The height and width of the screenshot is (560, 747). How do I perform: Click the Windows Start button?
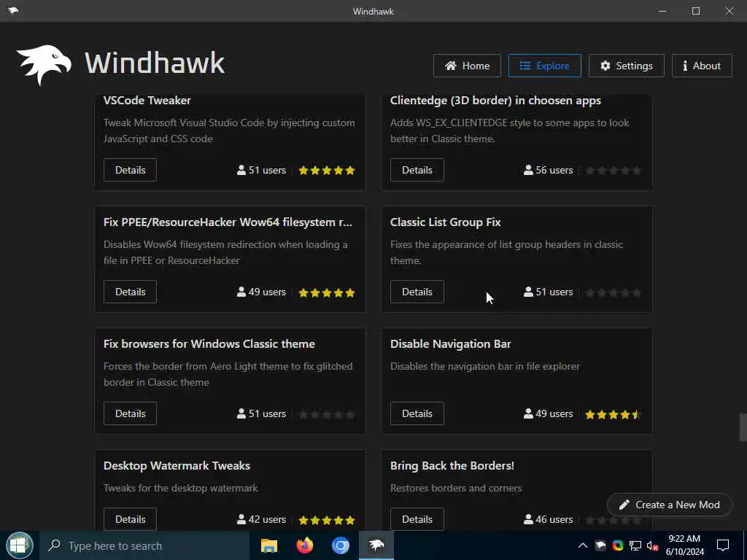point(19,545)
